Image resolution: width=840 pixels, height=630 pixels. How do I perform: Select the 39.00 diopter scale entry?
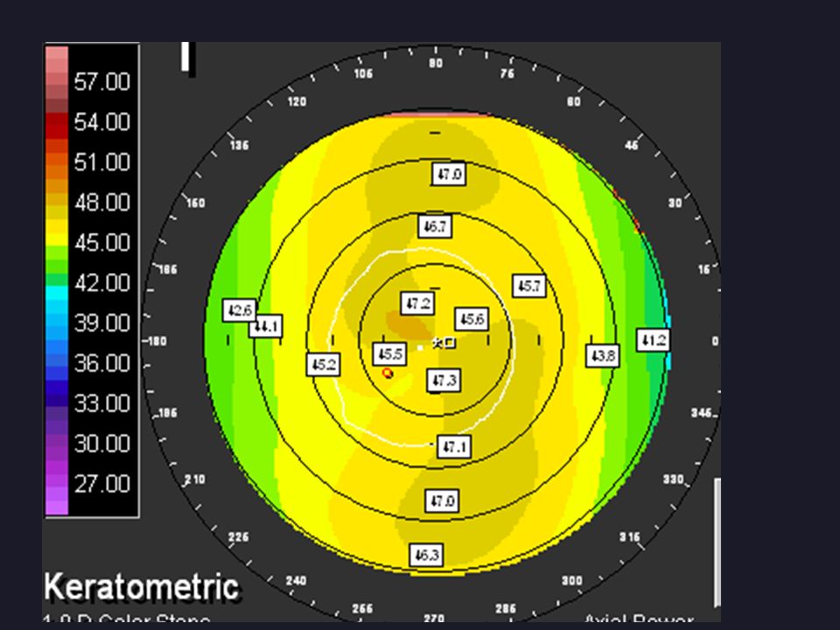[101, 323]
